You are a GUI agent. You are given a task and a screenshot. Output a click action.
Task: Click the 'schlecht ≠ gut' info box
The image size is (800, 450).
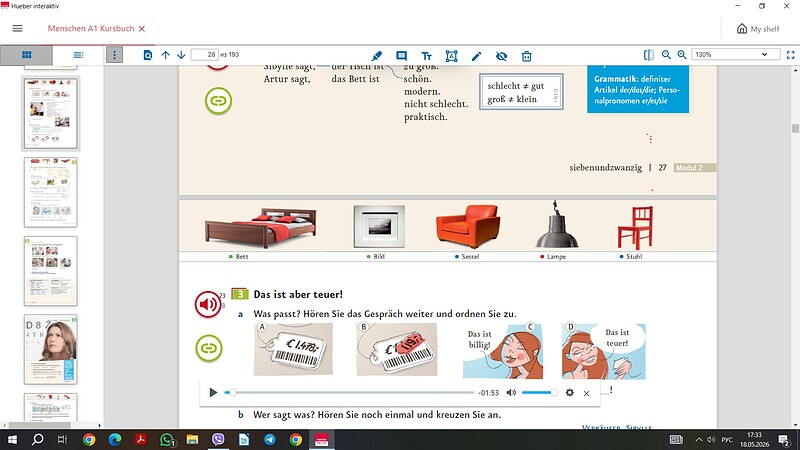point(521,92)
